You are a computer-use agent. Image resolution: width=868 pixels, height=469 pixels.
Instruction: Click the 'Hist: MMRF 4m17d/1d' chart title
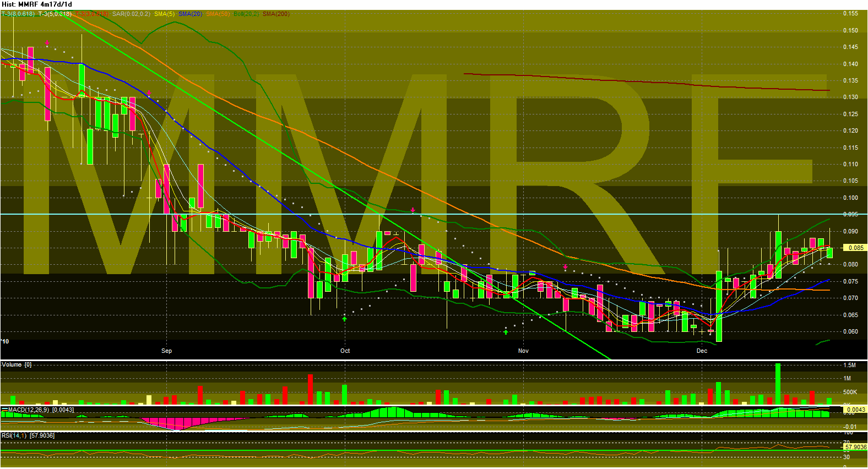click(37, 4)
